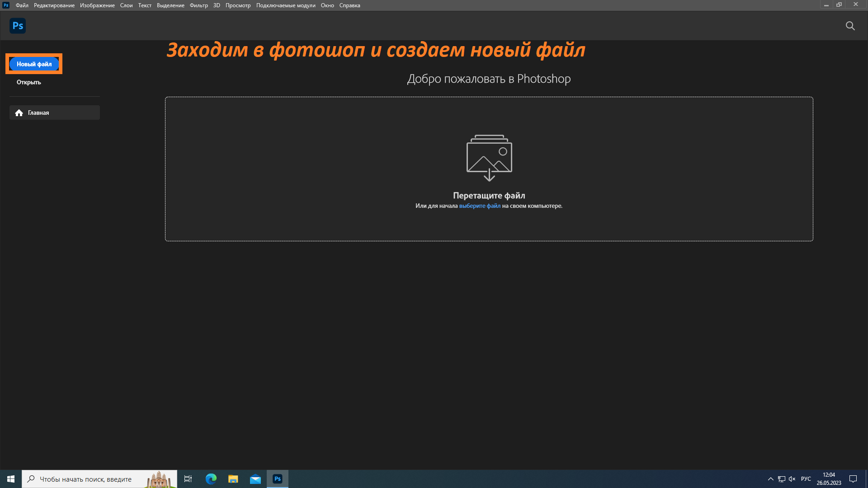The width and height of the screenshot is (868, 488).
Task: Open the Windows Start menu
Action: point(11,479)
